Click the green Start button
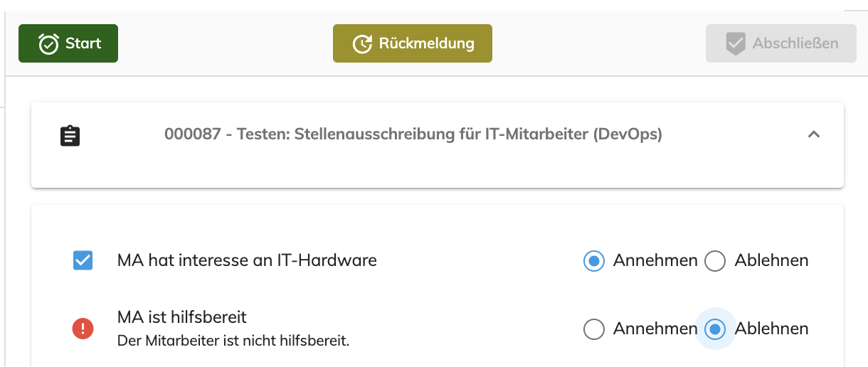This screenshot has height=367, width=868. click(x=68, y=43)
